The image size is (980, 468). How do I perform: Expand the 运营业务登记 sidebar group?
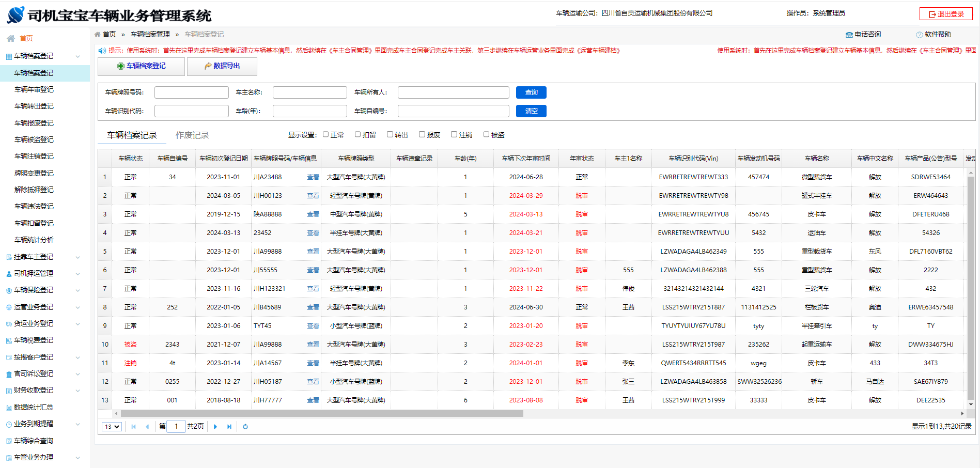(78, 307)
